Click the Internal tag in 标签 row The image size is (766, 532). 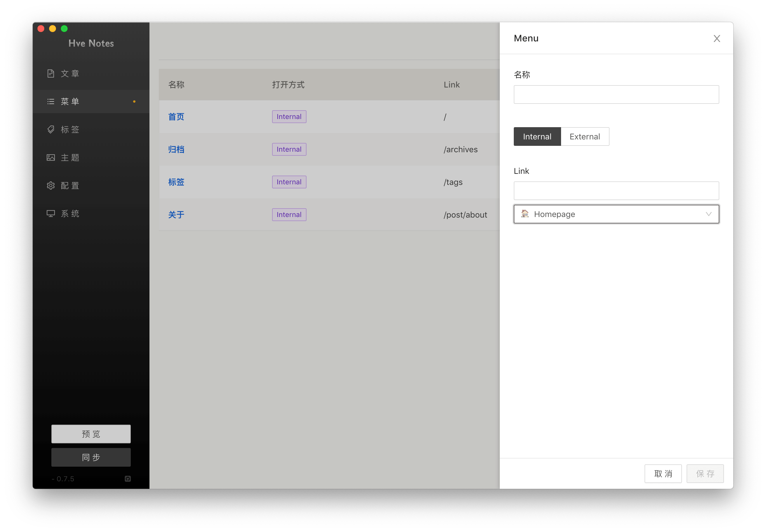click(x=289, y=182)
